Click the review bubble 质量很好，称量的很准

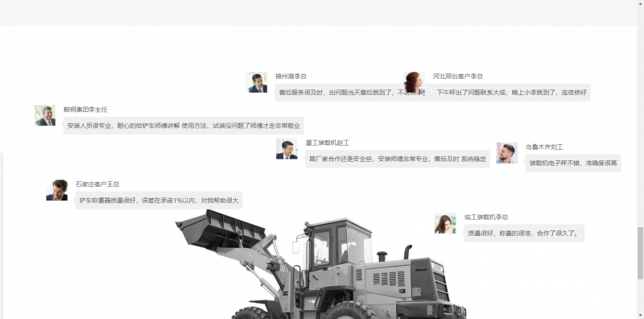point(524,234)
